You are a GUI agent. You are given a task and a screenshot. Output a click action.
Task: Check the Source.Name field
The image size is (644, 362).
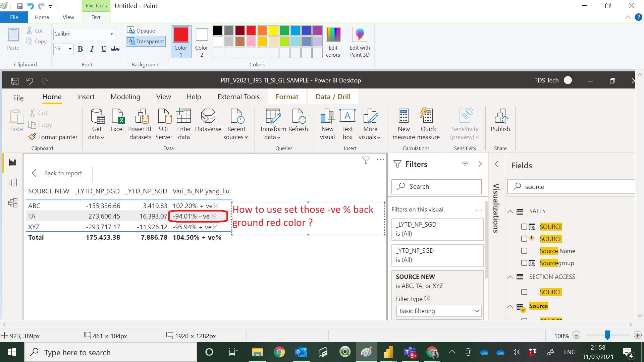click(524, 251)
